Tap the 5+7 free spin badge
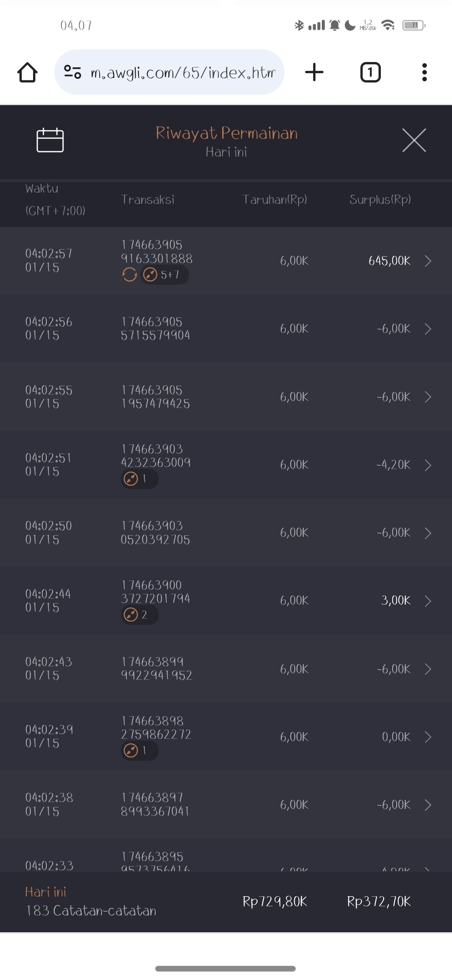The image size is (452, 980). pyautogui.click(x=164, y=275)
